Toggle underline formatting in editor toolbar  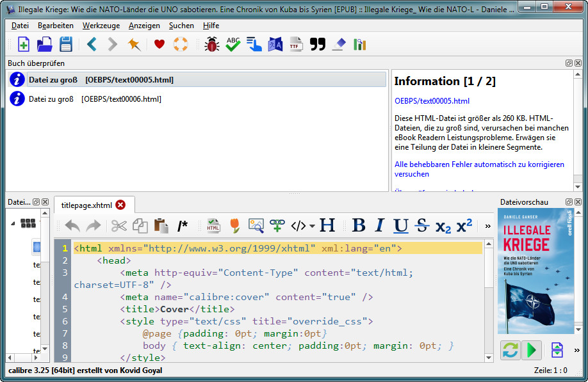point(401,225)
